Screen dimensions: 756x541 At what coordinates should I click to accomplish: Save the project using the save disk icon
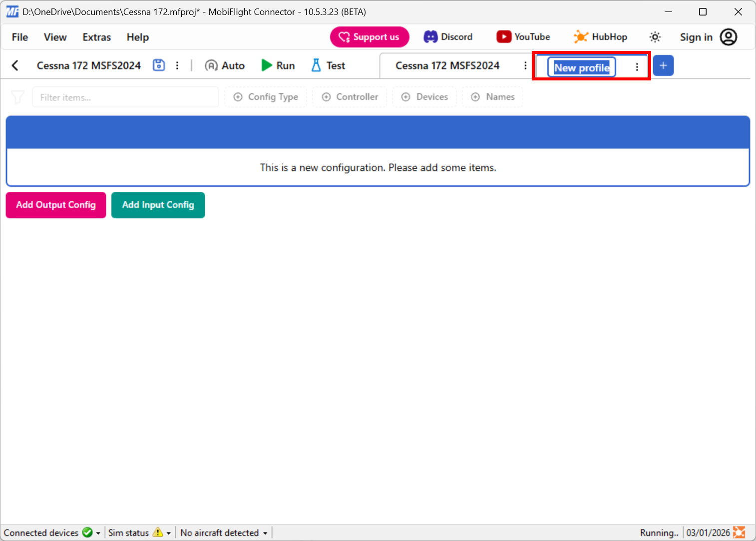pos(159,65)
